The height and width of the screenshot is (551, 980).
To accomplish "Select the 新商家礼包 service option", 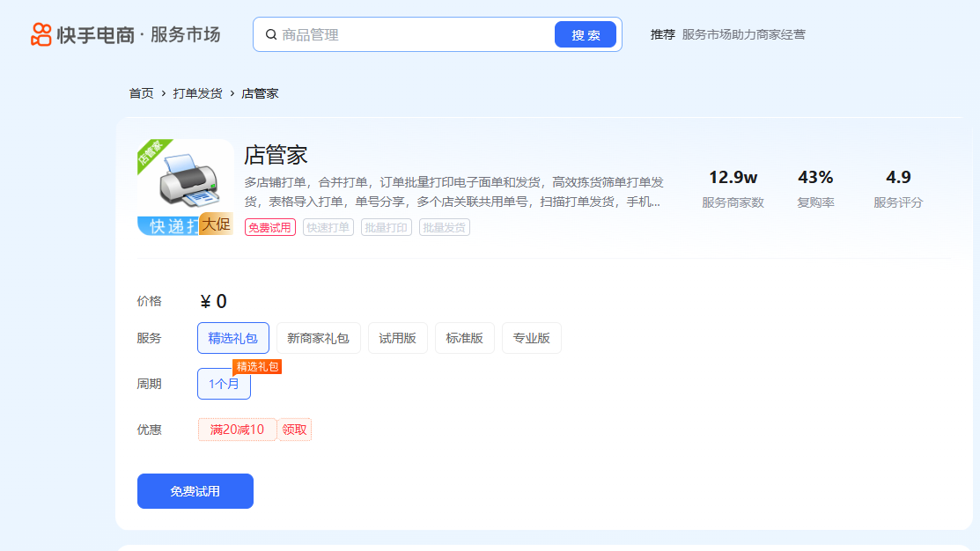I will [x=319, y=338].
